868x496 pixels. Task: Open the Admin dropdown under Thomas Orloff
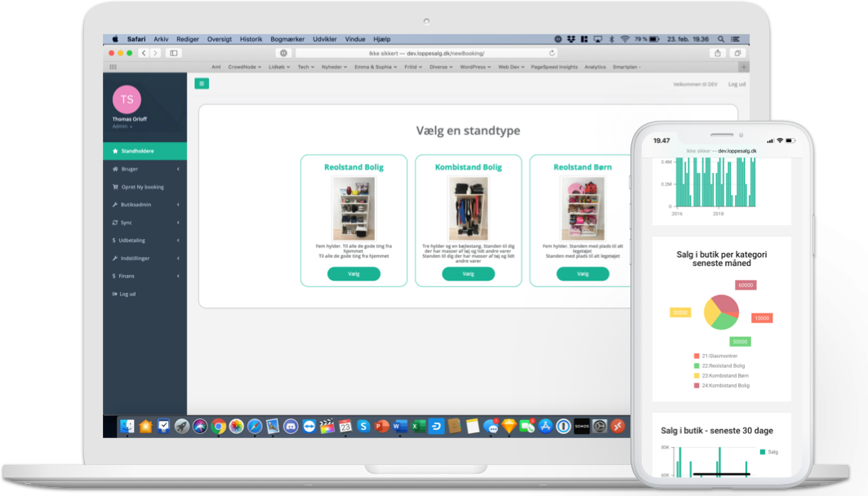pyautogui.click(x=122, y=126)
